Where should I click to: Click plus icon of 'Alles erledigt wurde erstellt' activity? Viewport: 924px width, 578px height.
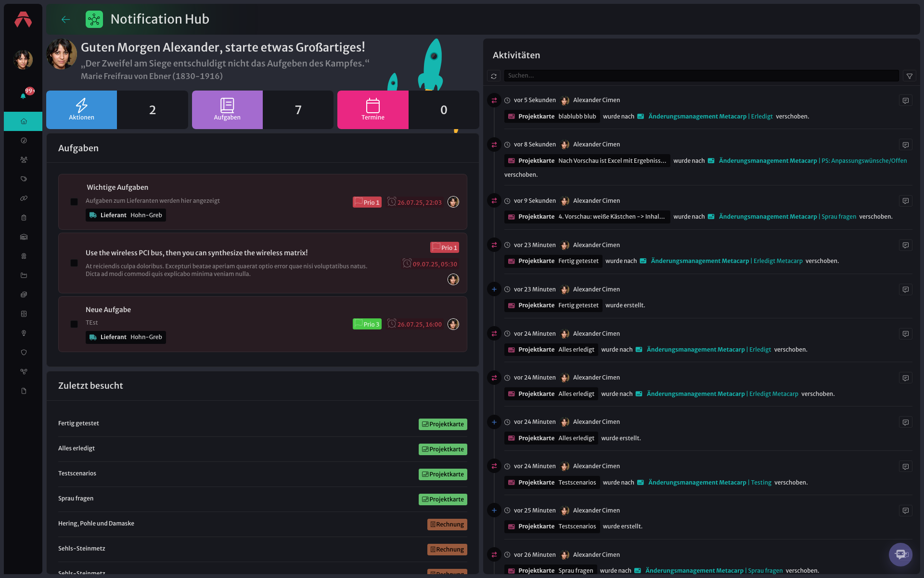click(x=494, y=422)
